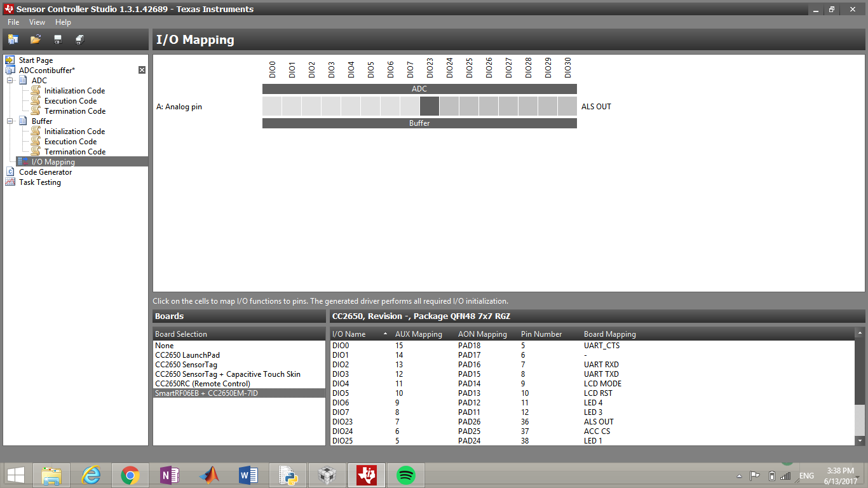The height and width of the screenshot is (488, 868).
Task: Open the View menu
Action: tap(37, 22)
